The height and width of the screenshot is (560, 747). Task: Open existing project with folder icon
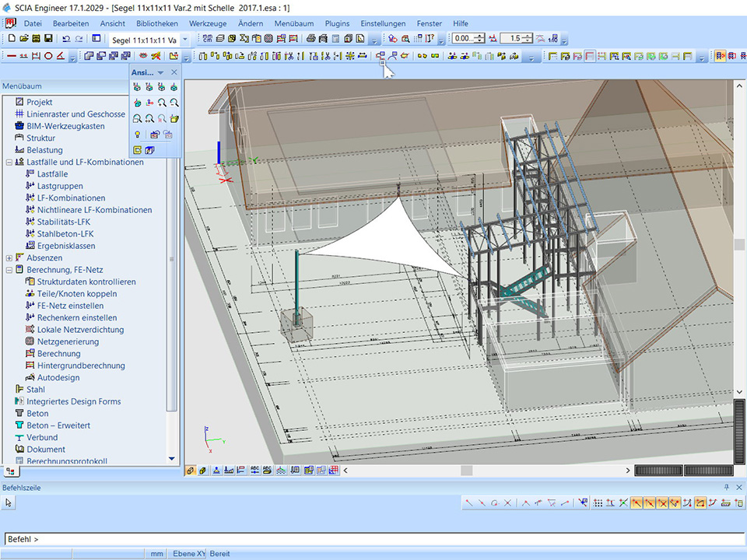pyautogui.click(x=24, y=38)
